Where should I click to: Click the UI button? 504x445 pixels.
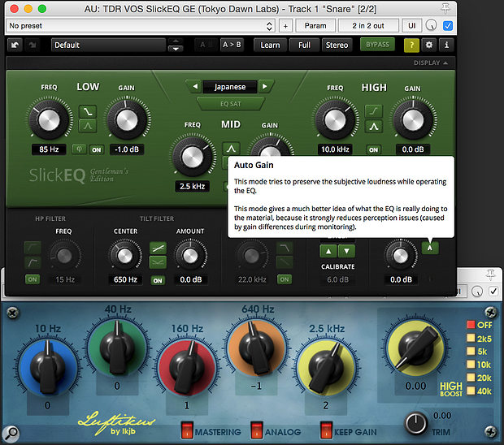[x=412, y=26]
